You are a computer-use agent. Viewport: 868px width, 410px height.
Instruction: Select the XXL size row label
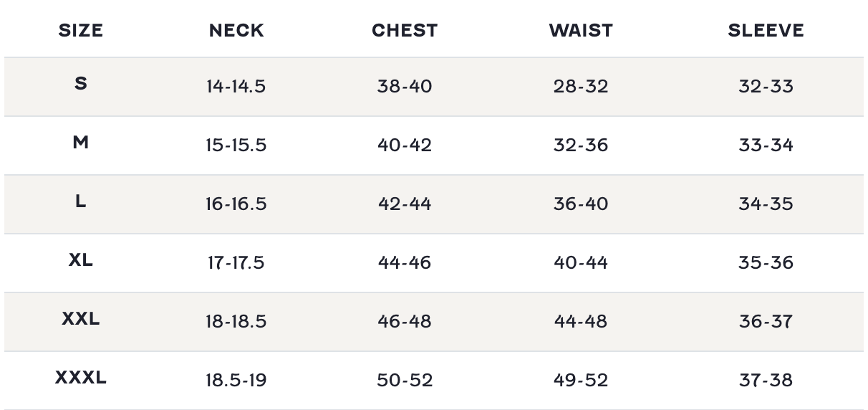(81, 318)
